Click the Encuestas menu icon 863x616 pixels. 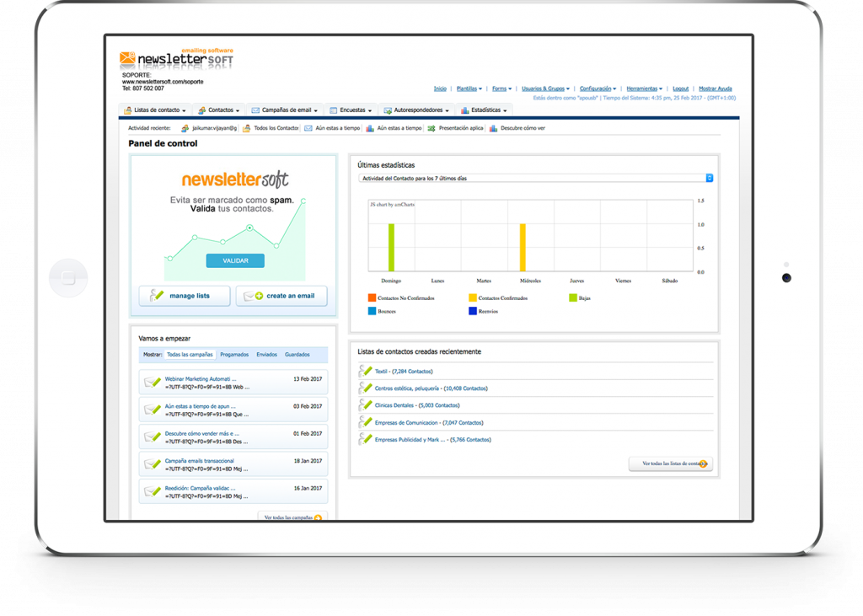pos(334,110)
